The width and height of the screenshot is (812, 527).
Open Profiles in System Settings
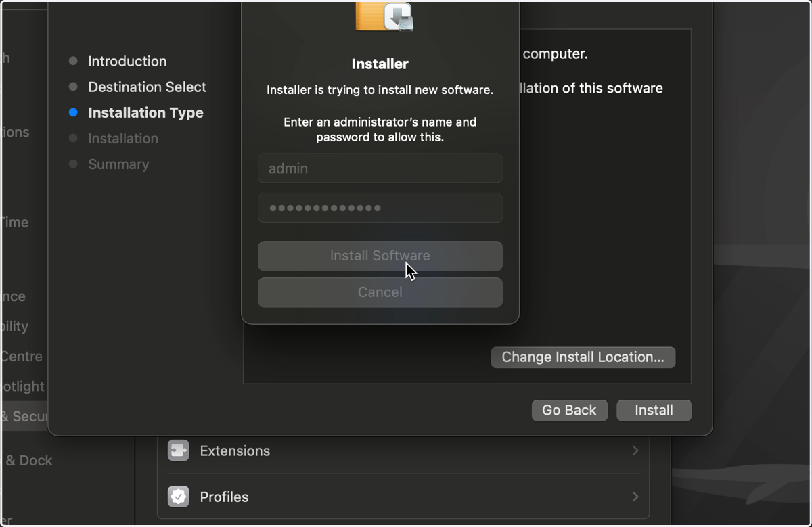403,497
